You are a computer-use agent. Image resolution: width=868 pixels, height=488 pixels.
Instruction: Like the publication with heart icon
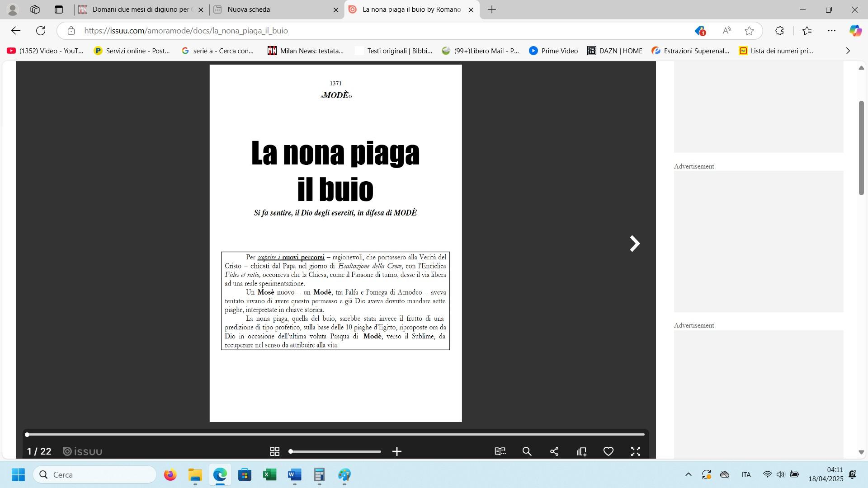pos(609,451)
